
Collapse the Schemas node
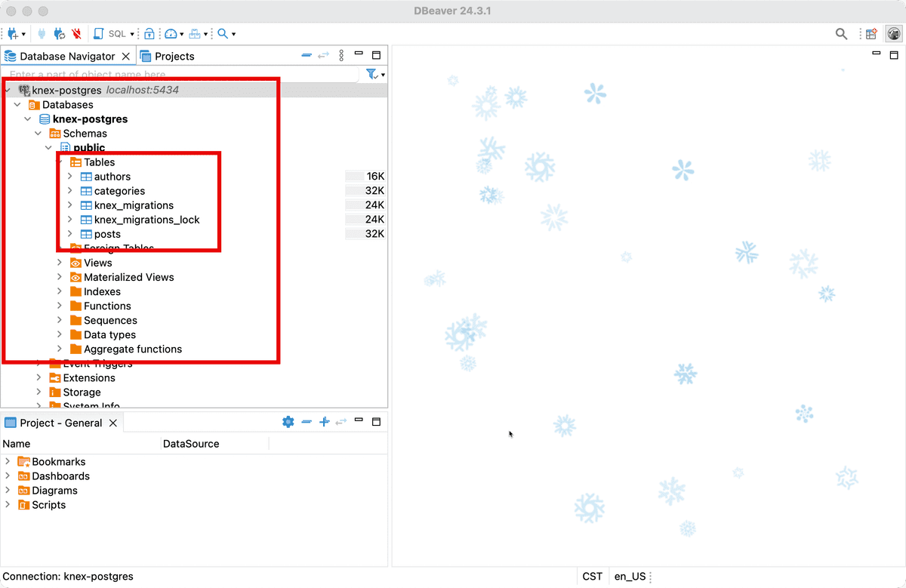[x=39, y=134]
